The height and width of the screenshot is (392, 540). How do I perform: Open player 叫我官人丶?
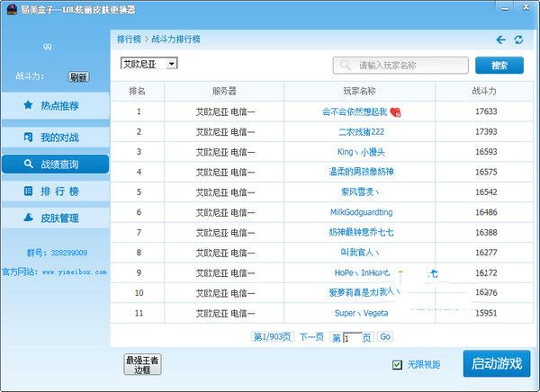[360, 253]
